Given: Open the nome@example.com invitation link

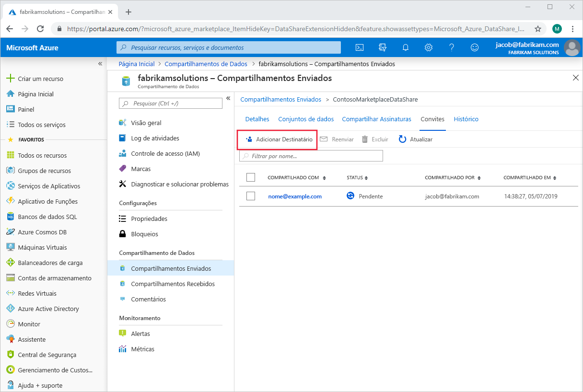Looking at the screenshot, I should [295, 196].
